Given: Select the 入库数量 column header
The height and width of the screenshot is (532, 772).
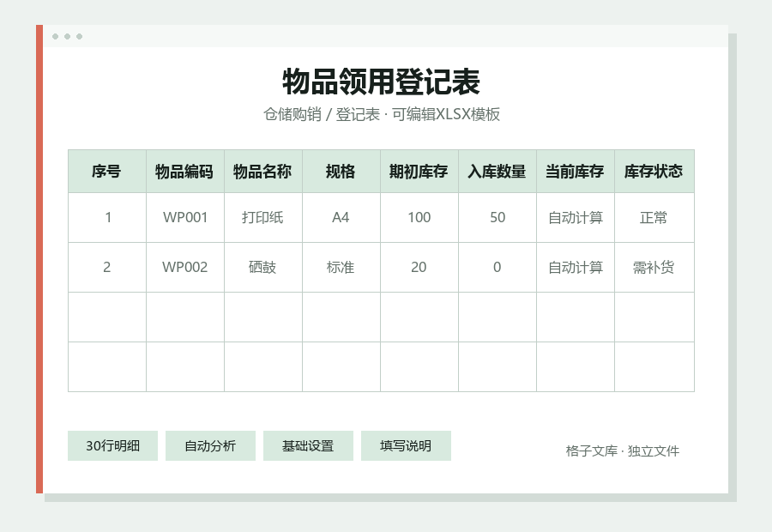Looking at the screenshot, I should click(x=498, y=172).
